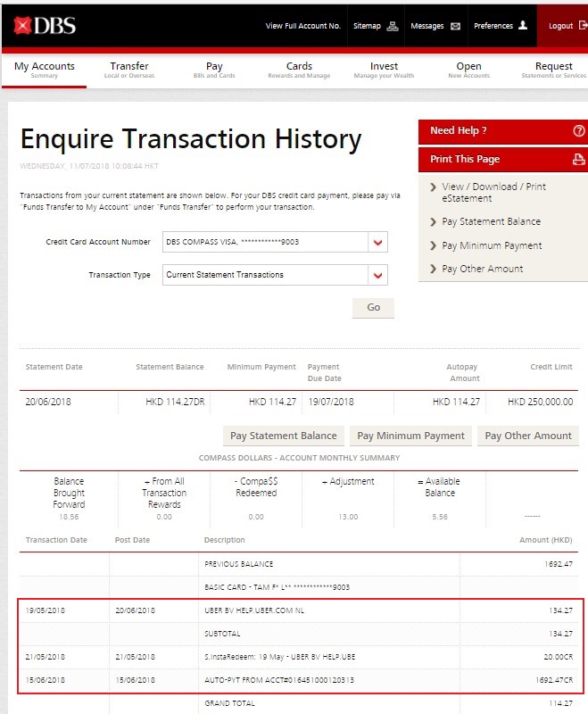Click Pay Statement Balance button
Image resolution: width=588 pixels, height=714 pixels.
pos(284,436)
